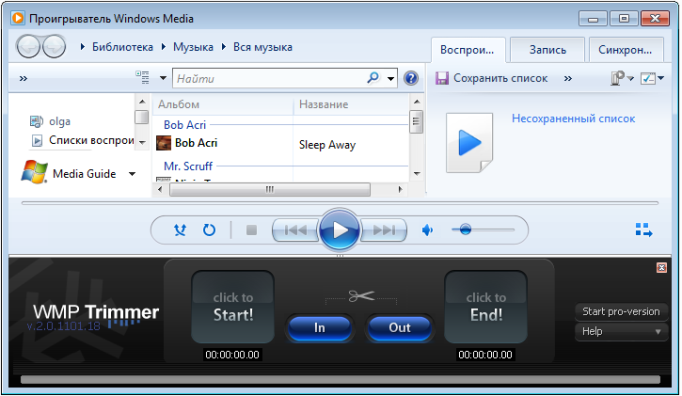Screen dimensions: 682x396
Task: Click the end time 00:00:00.00 field
Action: pos(485,355)
